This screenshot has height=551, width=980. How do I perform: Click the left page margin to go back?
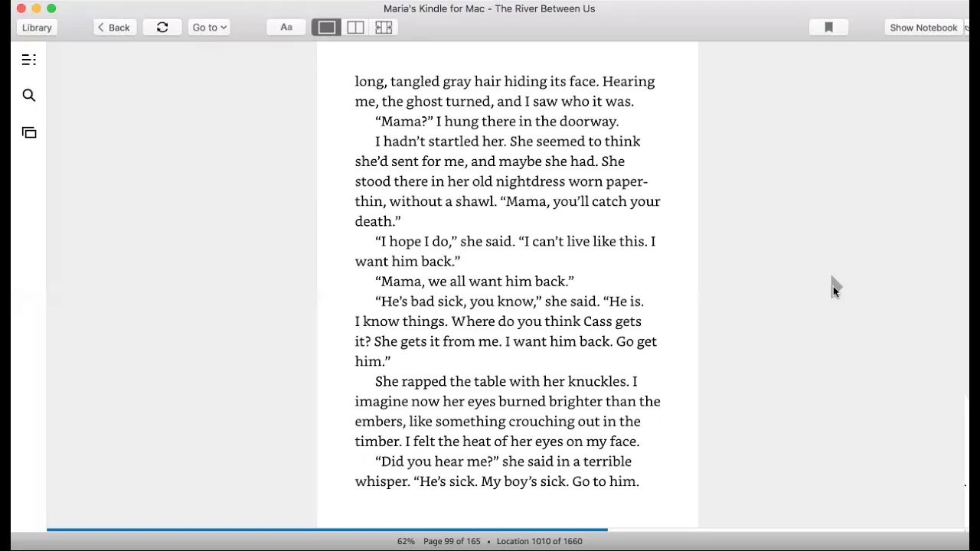click(181, 285)
